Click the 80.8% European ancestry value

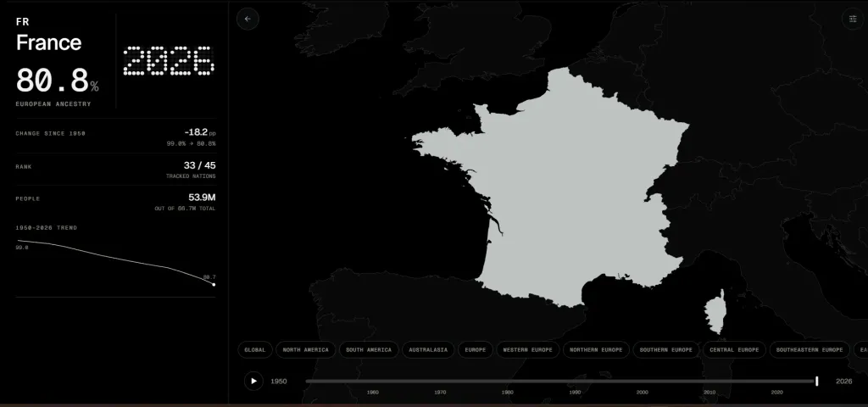click(x=57, y=81)
